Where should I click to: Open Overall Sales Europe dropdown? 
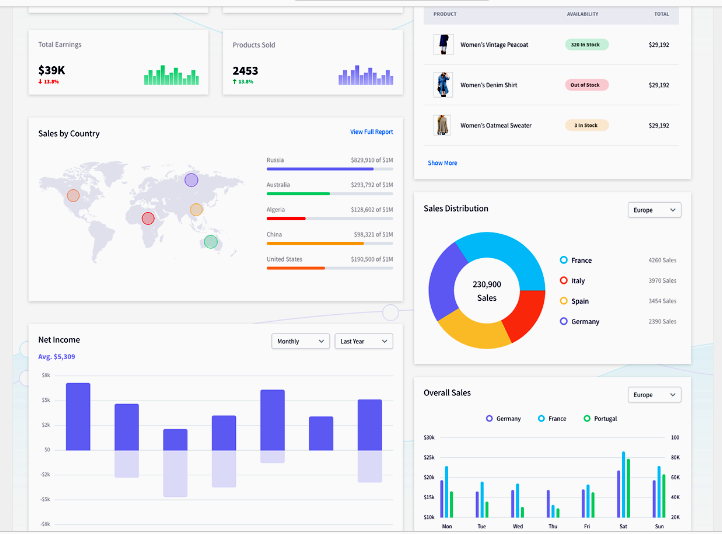(654, 395)
